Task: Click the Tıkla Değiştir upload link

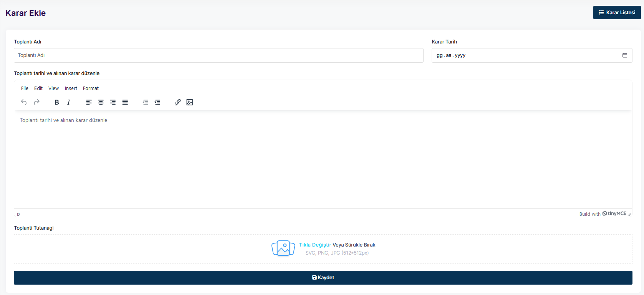Action: point(315,245)
